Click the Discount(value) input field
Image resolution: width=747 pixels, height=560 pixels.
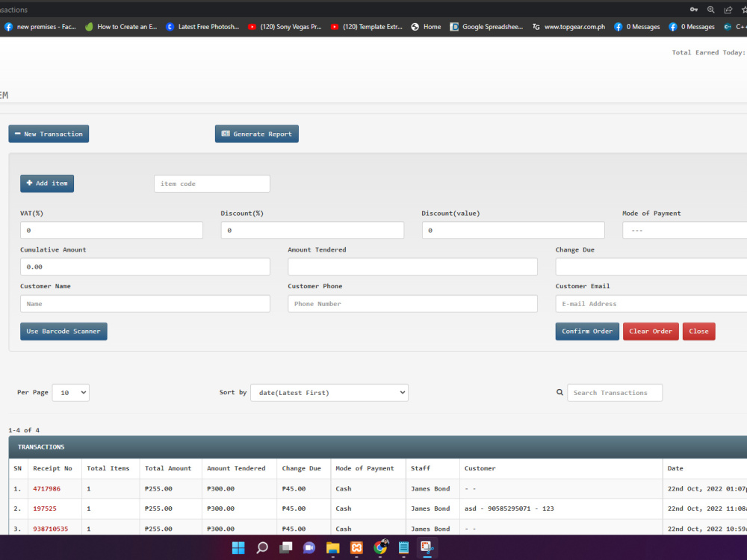[x=513, y=231]
